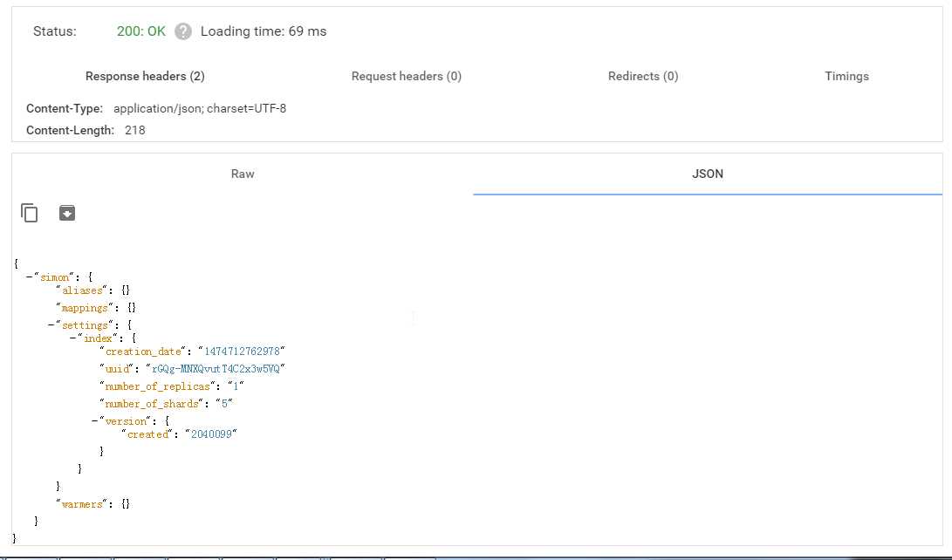Collapse the "index" JSON node

(72, 338)
